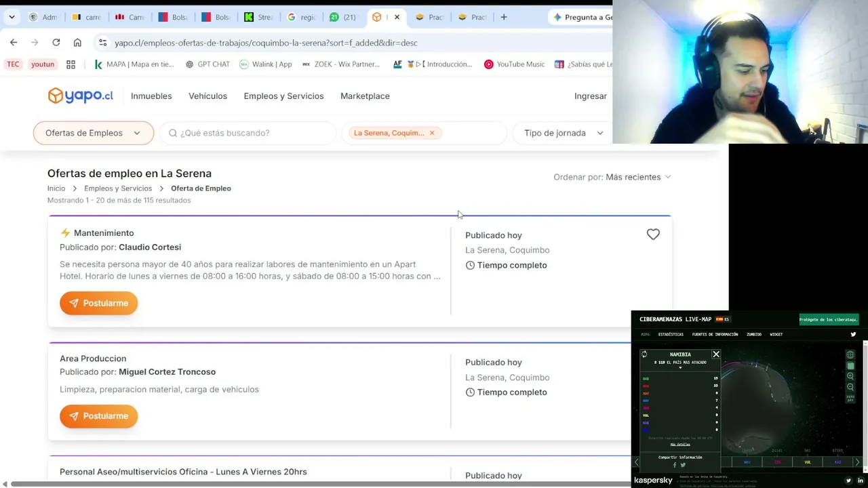This screenshot has height=488, width=868.
Task: Focus the browser address bar URL
Action: 266,43
